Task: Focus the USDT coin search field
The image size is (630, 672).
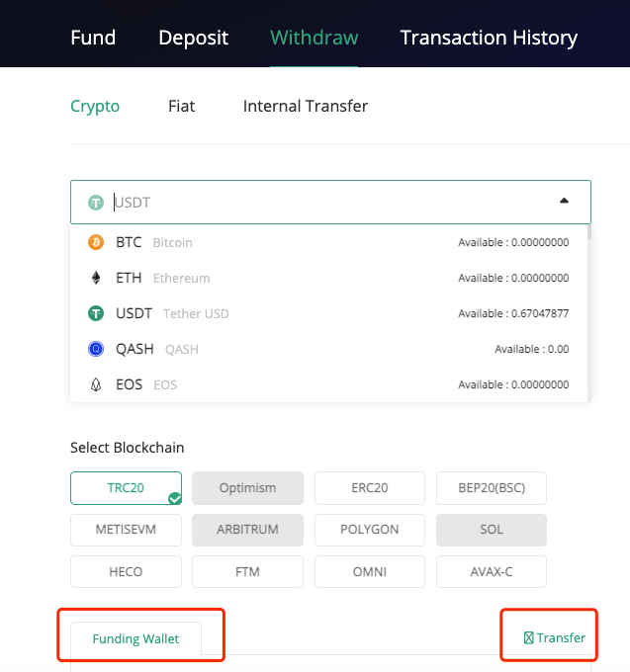Action: (326, 202)
